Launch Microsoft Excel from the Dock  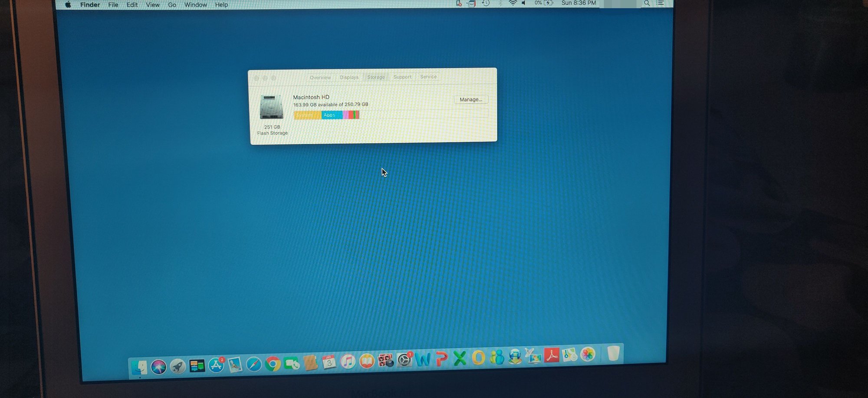tap(460, 358)
